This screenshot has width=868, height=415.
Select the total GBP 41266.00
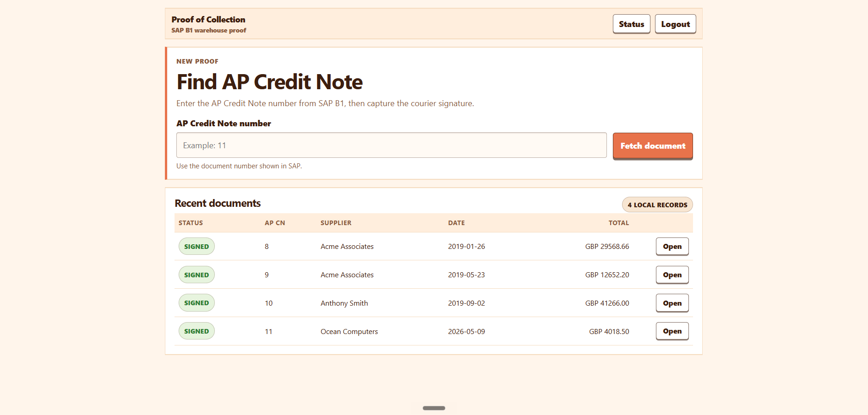(607, 303)
